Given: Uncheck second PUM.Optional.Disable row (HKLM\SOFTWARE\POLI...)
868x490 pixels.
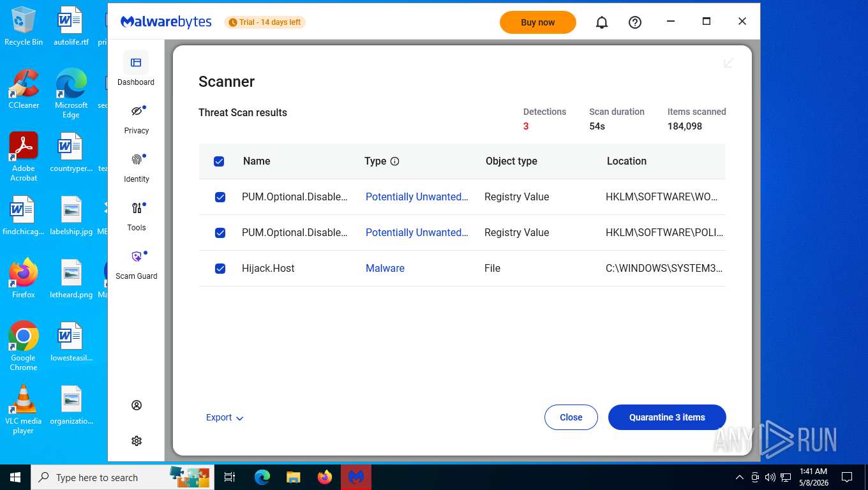Looking at the screenshot, I should pyautogui.click(x=220, y=233).
